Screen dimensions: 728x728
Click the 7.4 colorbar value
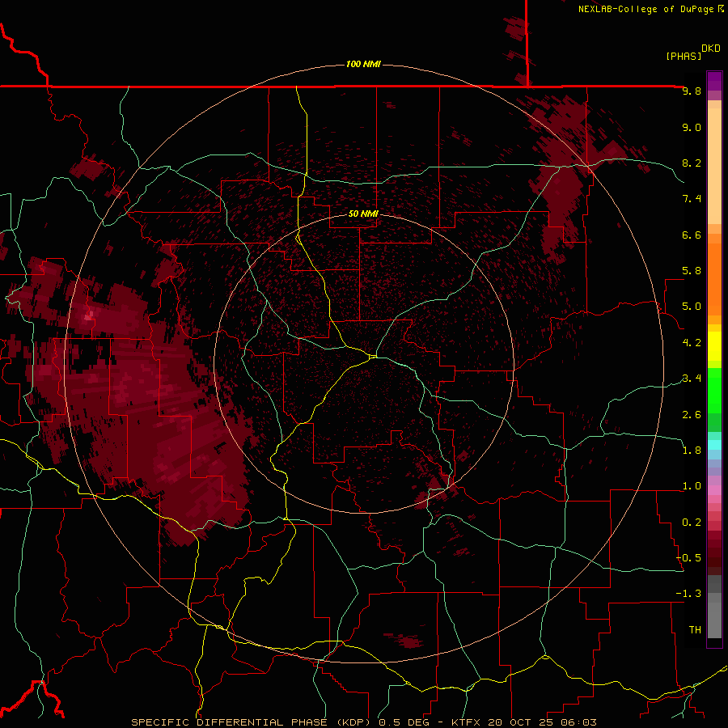point(692,199)
